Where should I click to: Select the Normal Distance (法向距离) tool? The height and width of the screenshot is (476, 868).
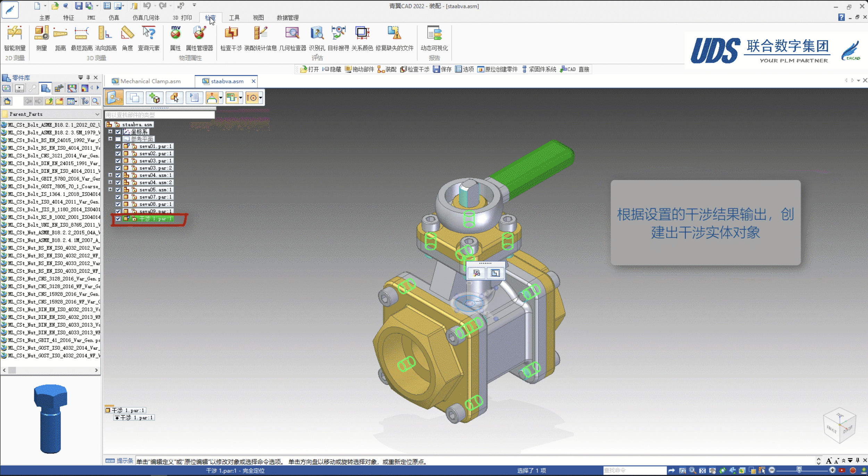pos(106,39)
